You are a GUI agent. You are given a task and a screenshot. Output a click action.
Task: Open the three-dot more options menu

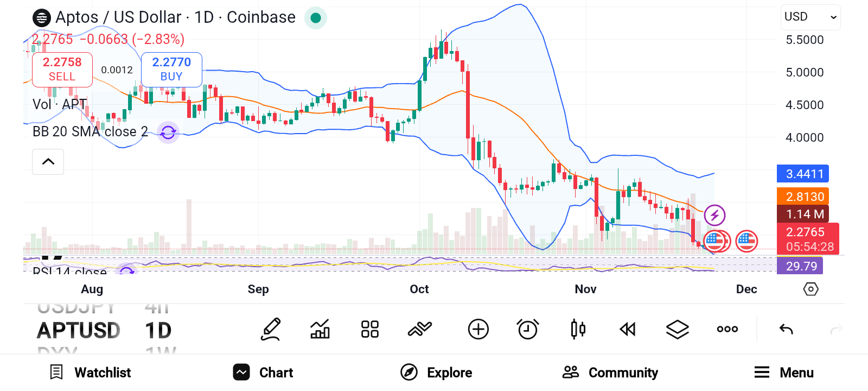click(x=727, y=329)
